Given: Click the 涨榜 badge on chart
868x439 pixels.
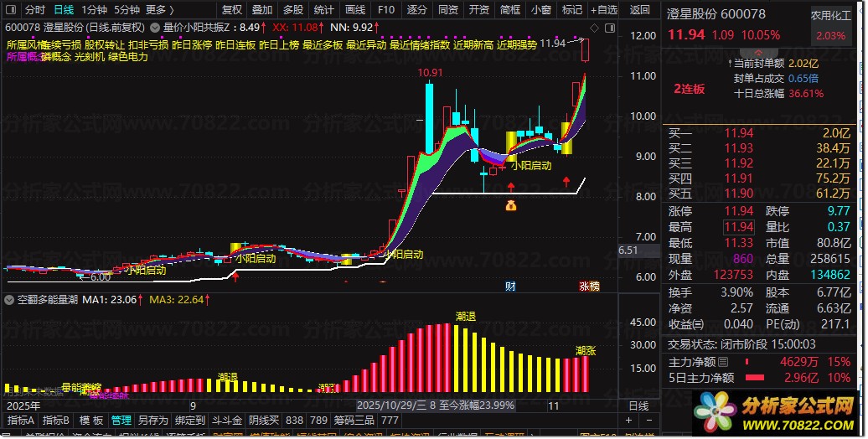Looking at the screenshot, I should click(589, 287).
